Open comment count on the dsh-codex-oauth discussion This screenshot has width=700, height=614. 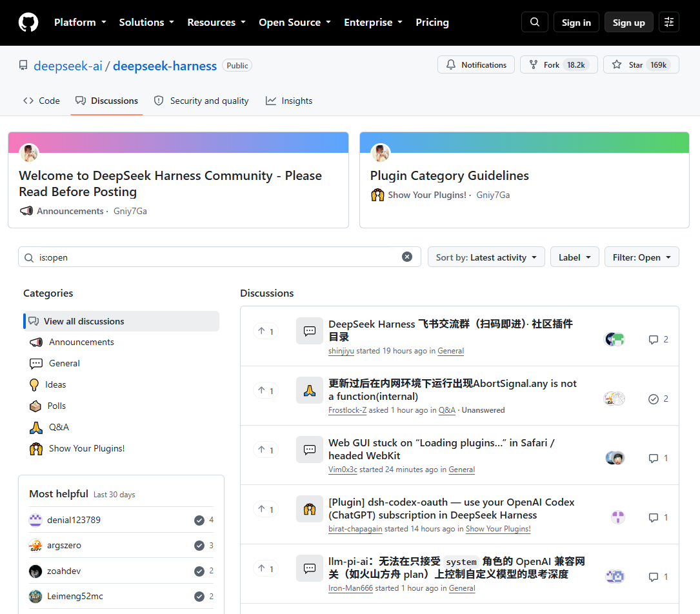659,518
